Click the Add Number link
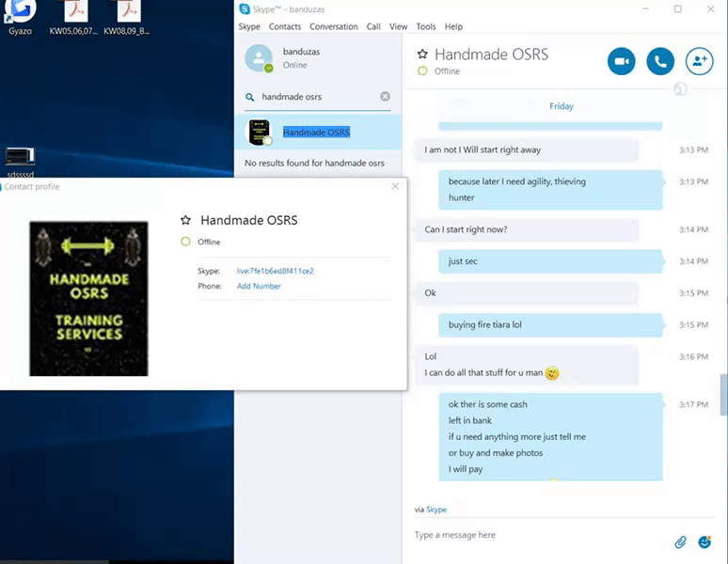This screenshot has height=564, width=728. pos(259,286)
